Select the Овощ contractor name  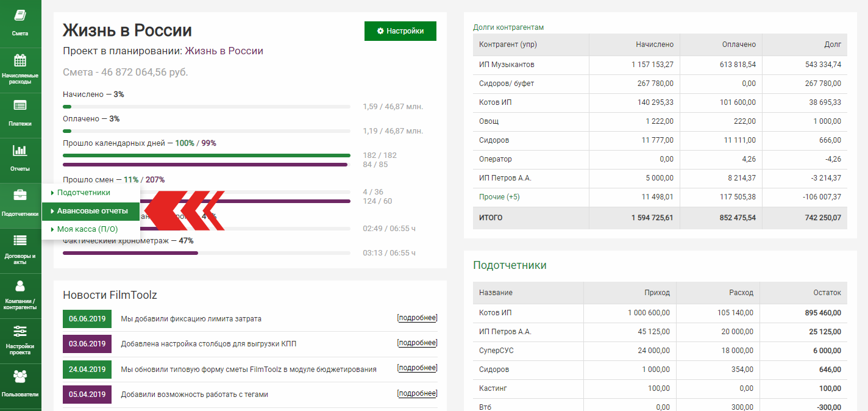[x=489, y=121]
